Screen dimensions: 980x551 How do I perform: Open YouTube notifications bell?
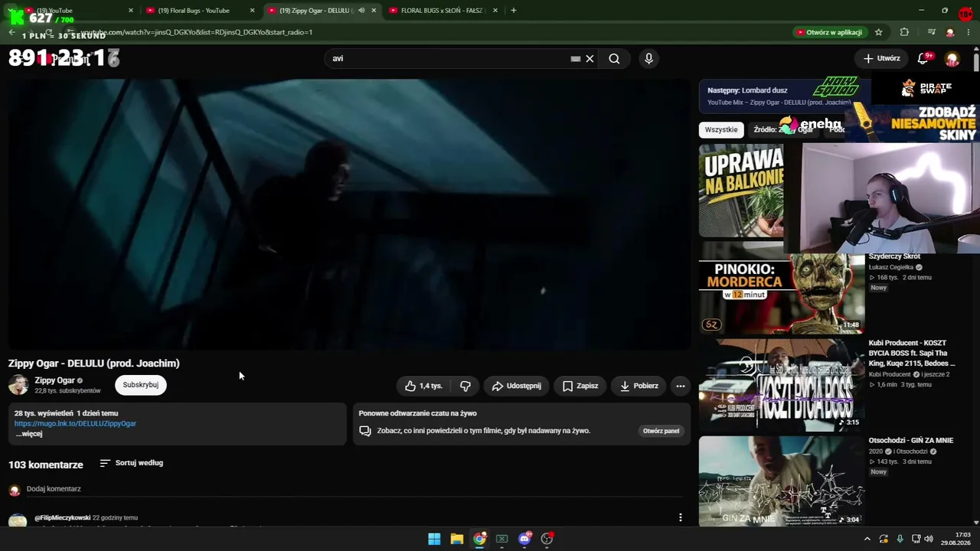tap(923, 58)
